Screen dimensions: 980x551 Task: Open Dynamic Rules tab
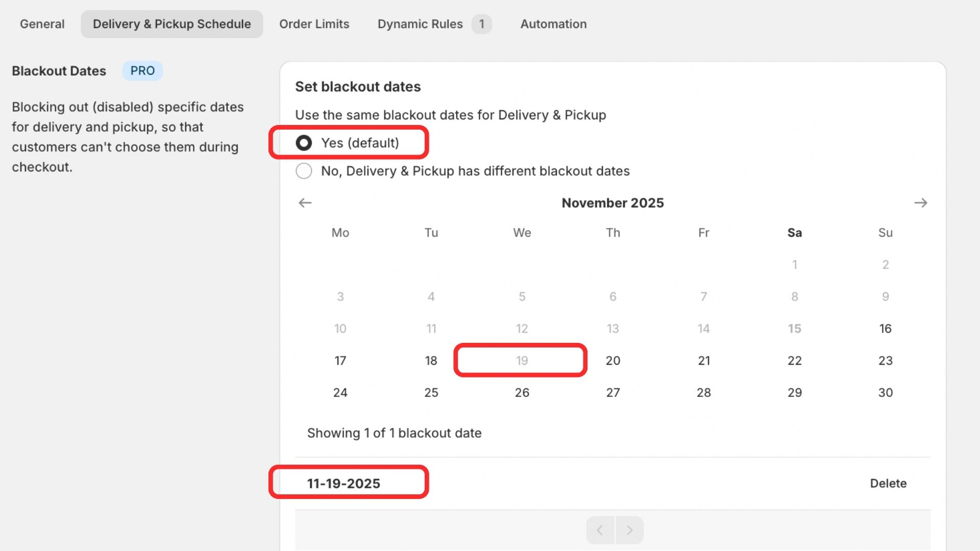point(420,24)
